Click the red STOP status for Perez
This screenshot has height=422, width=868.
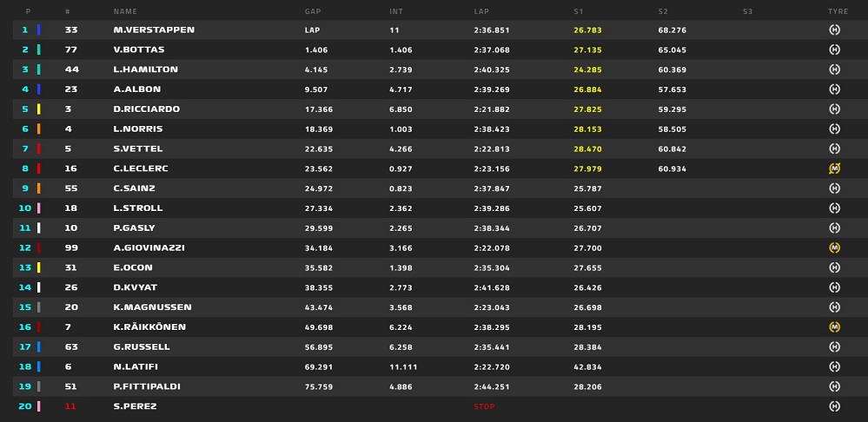(484, 406)
